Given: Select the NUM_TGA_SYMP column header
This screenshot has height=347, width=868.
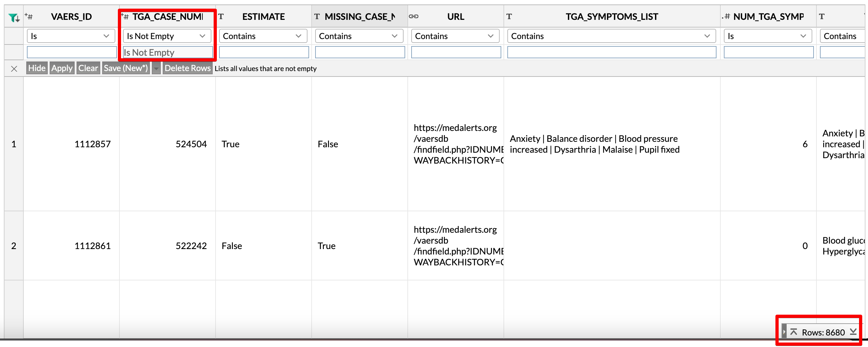Looking at the screenshot, I should 768,17.
